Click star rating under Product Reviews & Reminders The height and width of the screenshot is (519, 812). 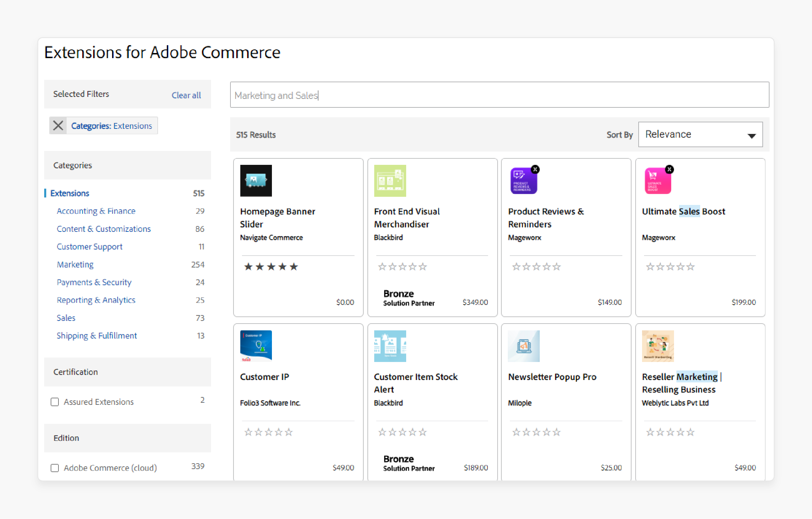click(536, 267)
